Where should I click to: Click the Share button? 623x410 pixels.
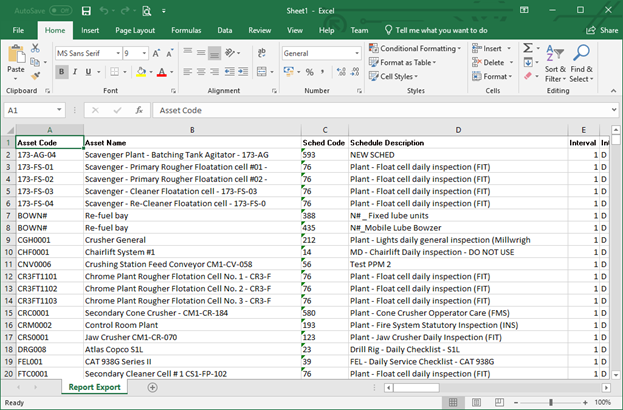602,30
